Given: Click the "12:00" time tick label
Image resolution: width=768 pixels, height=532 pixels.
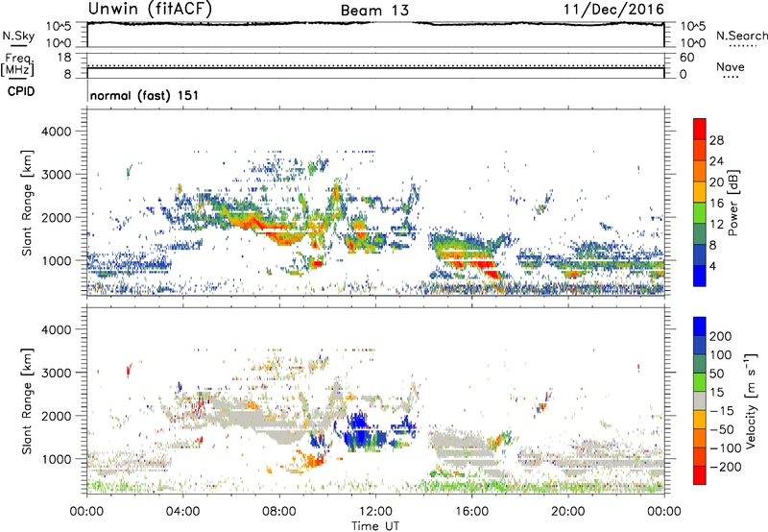Looking at the screenshot, I should [375, 512].
